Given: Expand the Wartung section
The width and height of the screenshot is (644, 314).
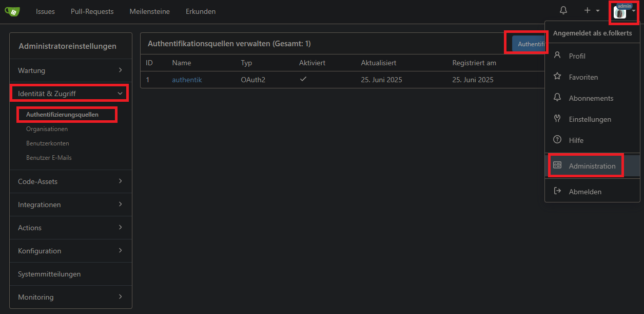Looking at the screenshot, I should 71,70.
